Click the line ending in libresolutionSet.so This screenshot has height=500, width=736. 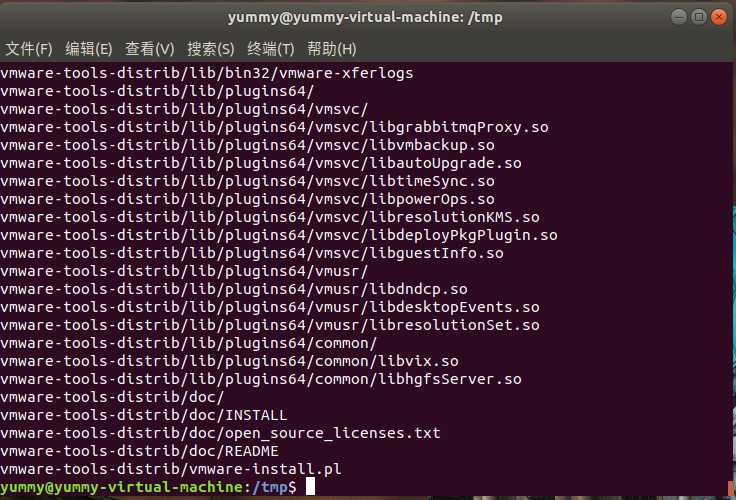(270, 325)
